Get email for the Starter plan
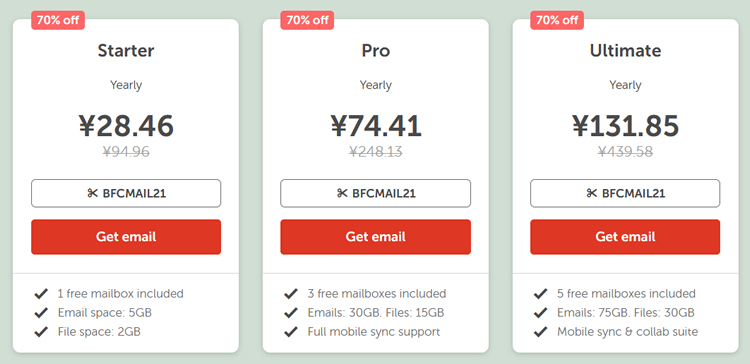750x364 pixels. click(126, 237)
